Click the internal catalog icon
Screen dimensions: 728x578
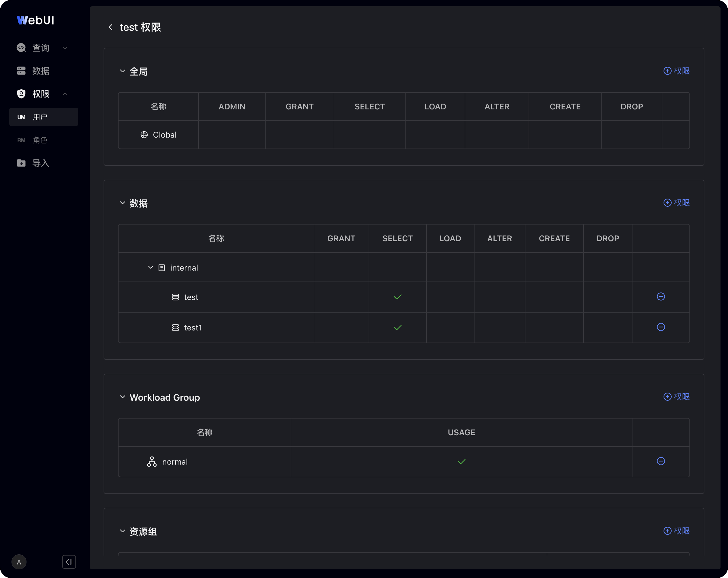click(162, 267)
